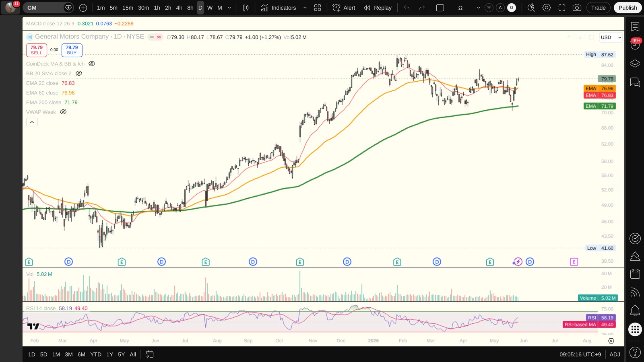The image size is (644, 362).
Task: Click the GM symbol search field
Action: coord(44,8)
